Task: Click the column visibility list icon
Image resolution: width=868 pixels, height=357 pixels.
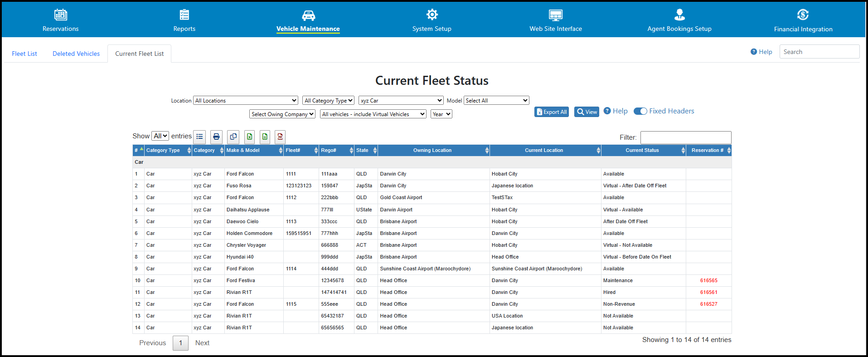Action: coord(199,137)
